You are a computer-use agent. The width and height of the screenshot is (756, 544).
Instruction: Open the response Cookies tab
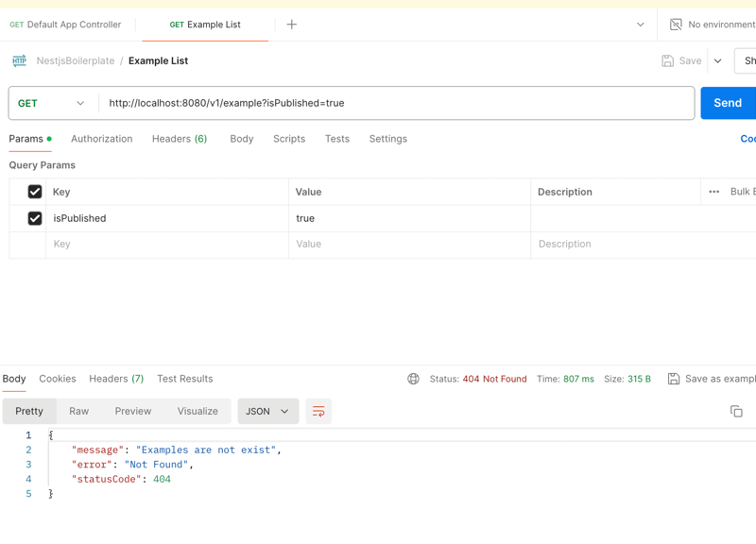pyautogui.click(x=58, y=379)
